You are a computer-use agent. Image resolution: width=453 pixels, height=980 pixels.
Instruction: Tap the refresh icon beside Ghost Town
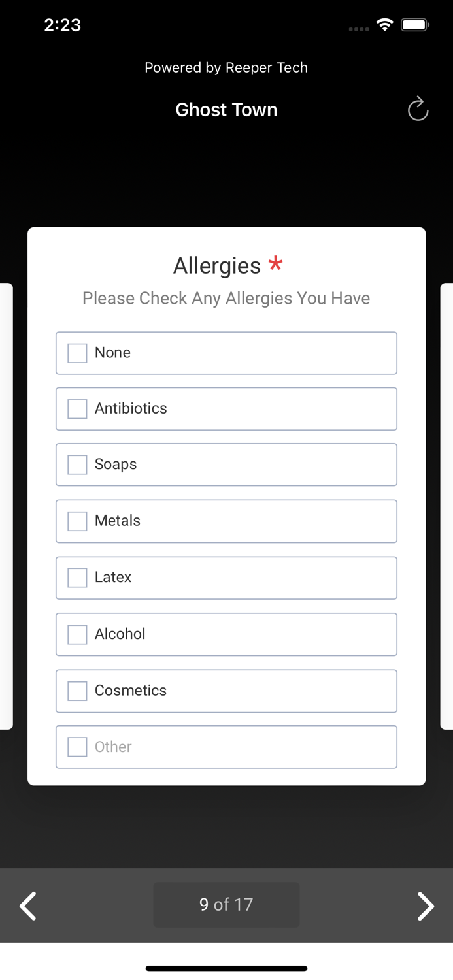click(x=418, y=109)
